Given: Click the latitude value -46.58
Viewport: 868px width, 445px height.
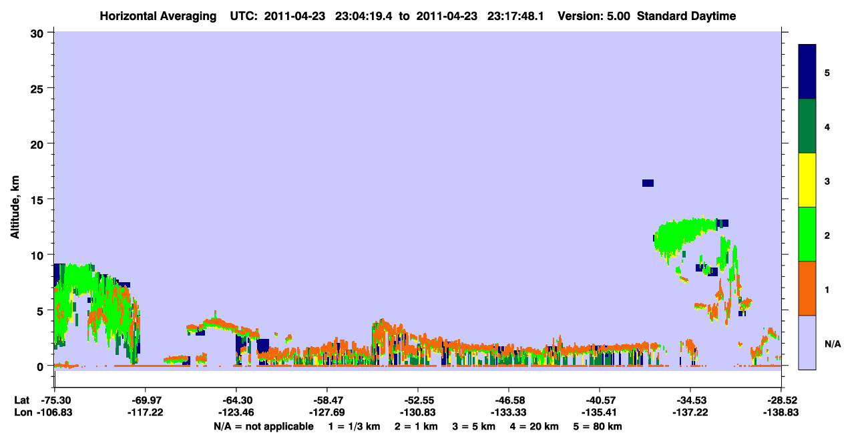Looking at the screenshot, I should (x=508, y=400).
